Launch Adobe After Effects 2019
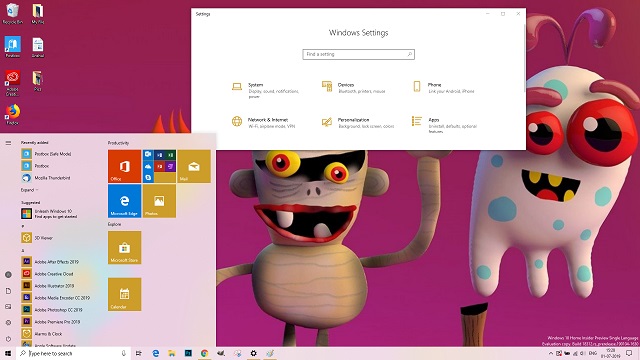This screenshot has width=640, height=360. 50,262
